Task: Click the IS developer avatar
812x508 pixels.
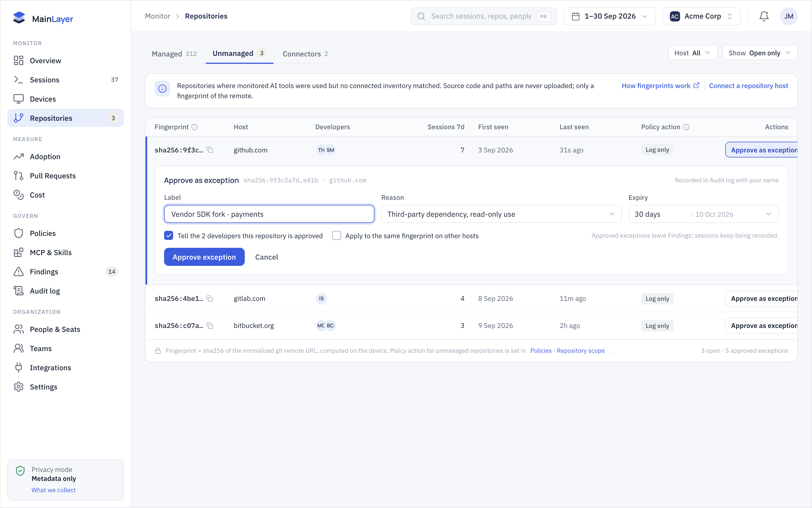Action: (321, 298)
